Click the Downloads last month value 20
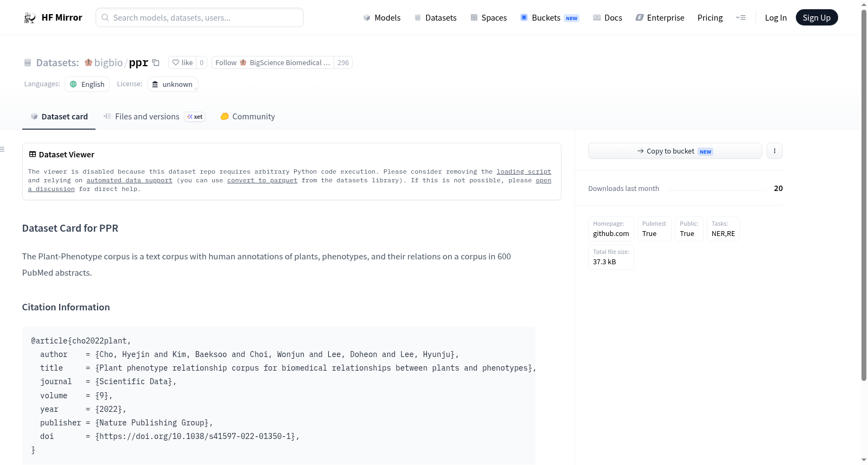Screen dimensions: 868x465 778,188
